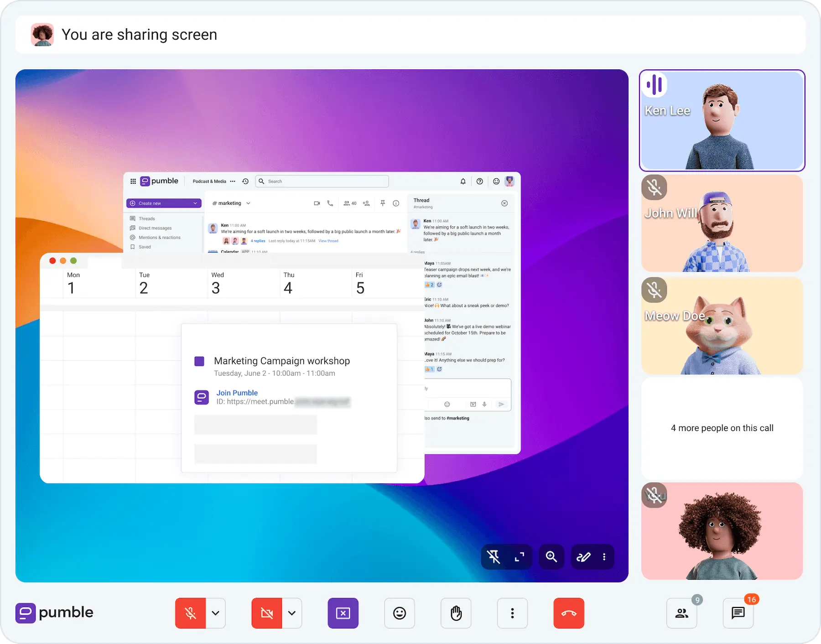
Task: Open Direct messages in the sidebar
Action: 155,228
